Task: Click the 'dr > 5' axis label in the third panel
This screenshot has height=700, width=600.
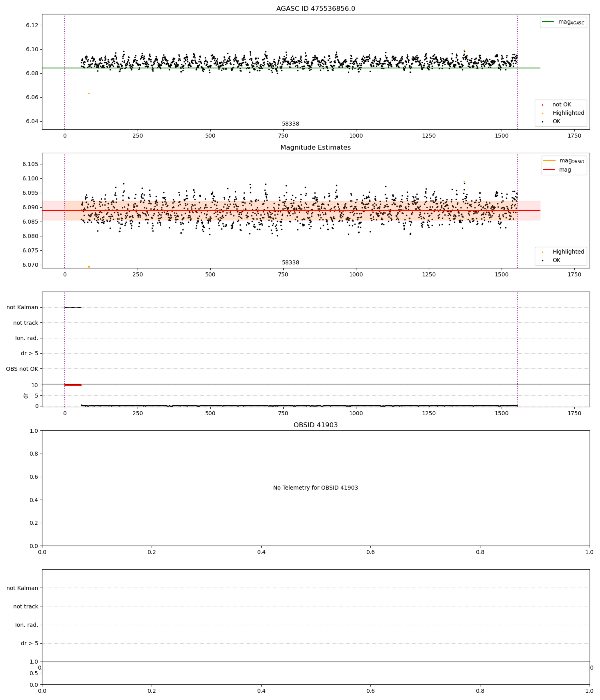Action: tap(30, 354)
